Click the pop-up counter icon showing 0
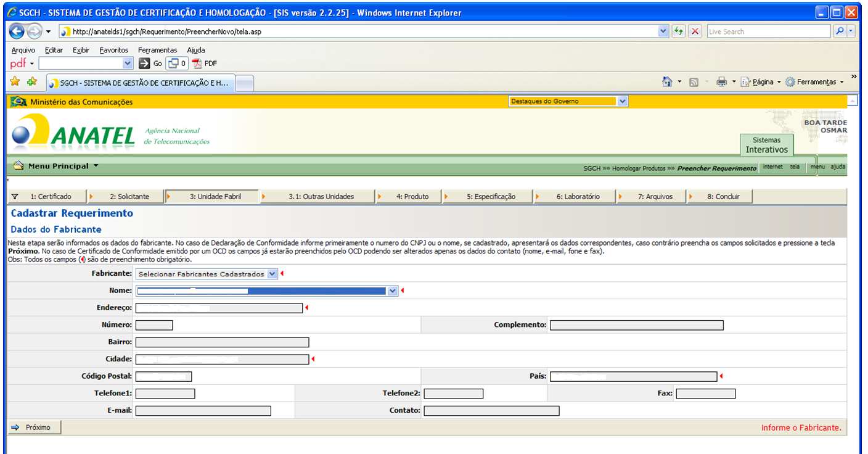 178,63
